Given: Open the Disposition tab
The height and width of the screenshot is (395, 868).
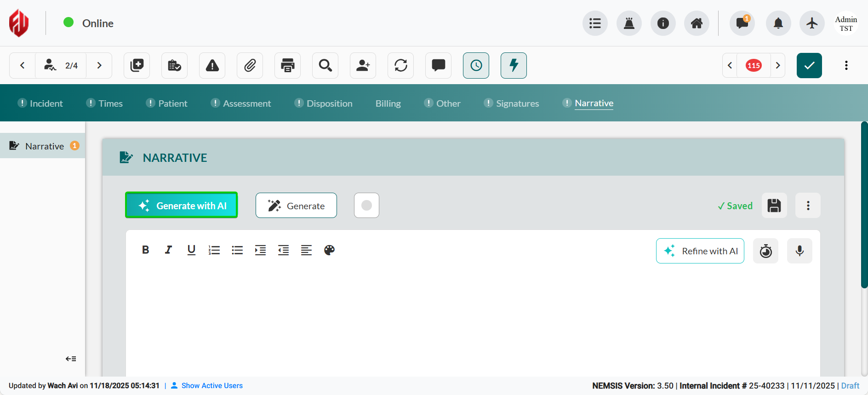Looking at the screenshot, I should pos(329,103).
